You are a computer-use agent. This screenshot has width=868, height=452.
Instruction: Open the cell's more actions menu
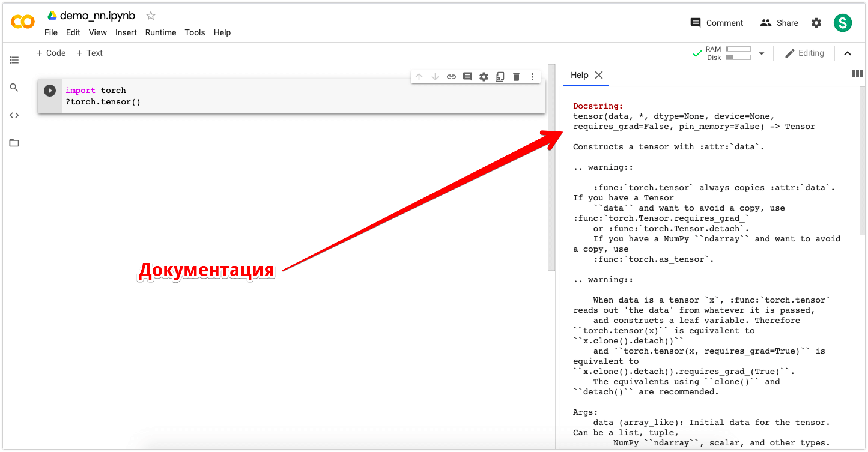coord(532,76)
